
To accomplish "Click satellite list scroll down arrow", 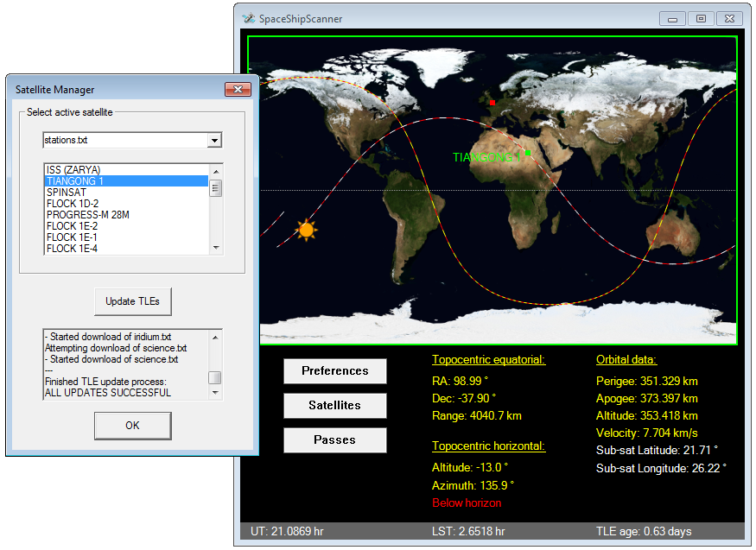I will (216, 248).
